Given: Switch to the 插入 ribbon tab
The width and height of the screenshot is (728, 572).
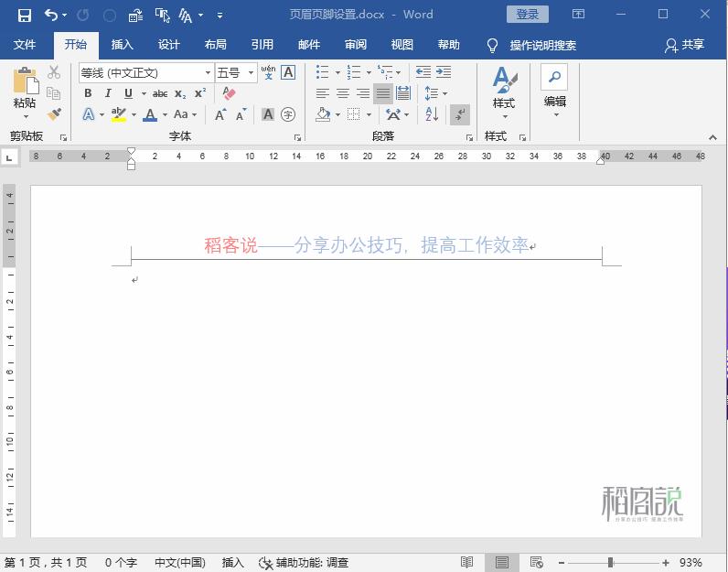Looking at the screenshot, I should coord(122,45).
